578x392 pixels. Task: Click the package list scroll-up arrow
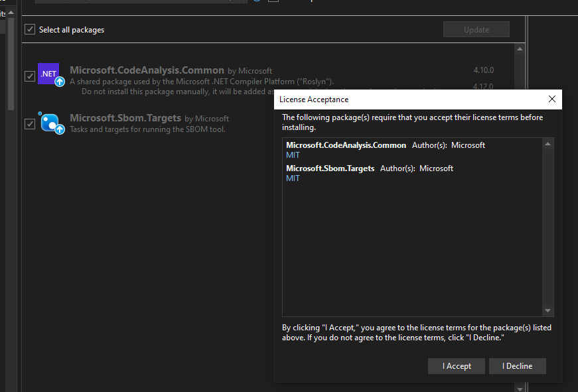click(520, 49)
